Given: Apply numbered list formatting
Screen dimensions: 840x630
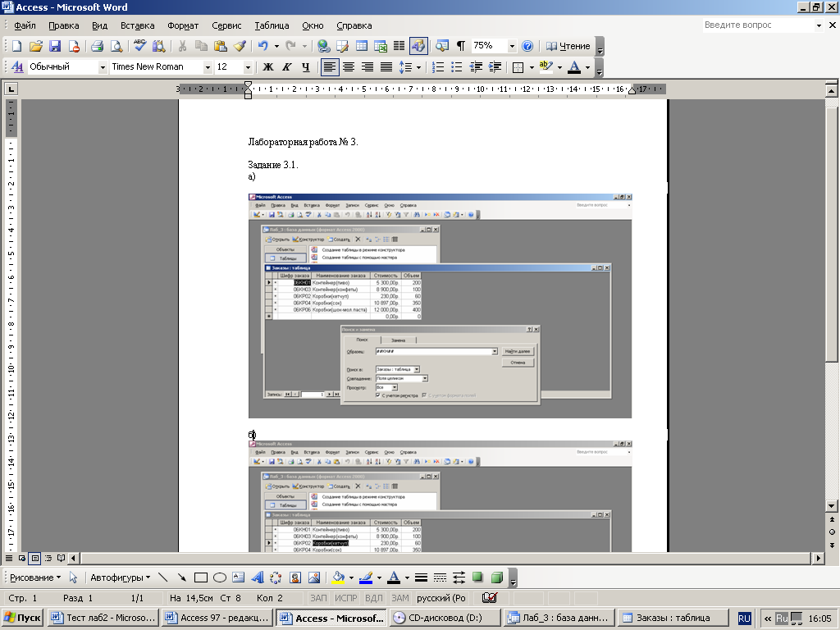Looking at the screenshot, I should 438,67.
